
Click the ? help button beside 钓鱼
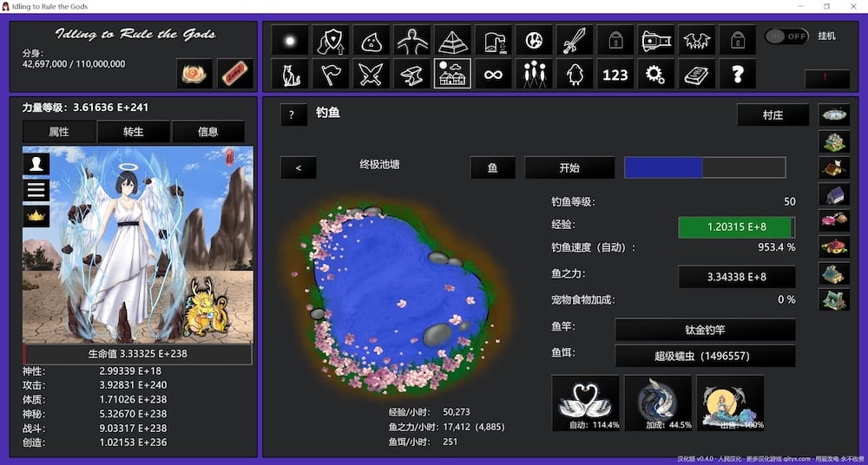click(x=294, y=115)
